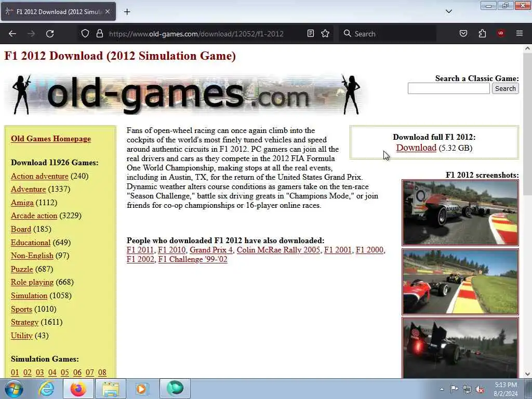
Task: Open the Puzzle category link
Action: pyautogui.click(x=22, y=269)
